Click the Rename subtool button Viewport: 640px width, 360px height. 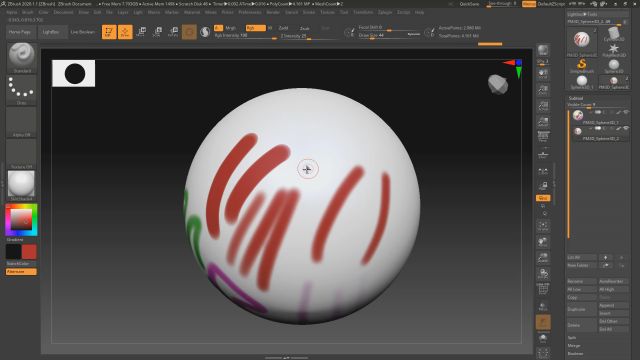coord(582,281)
